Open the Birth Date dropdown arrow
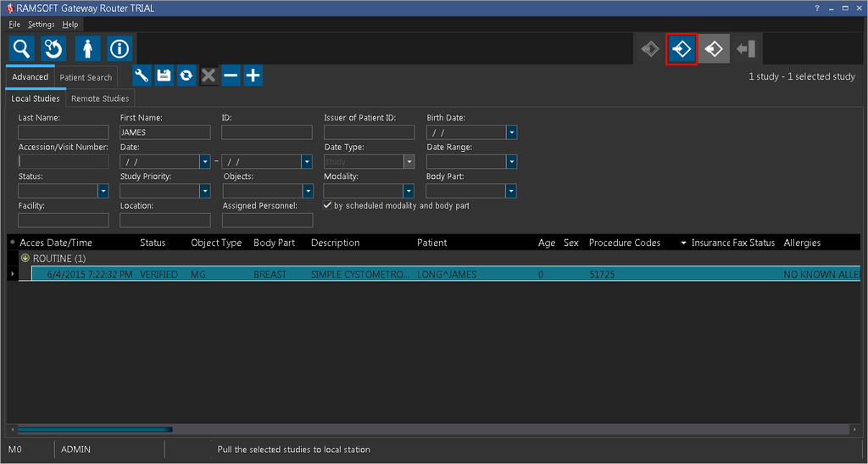This screenshot has width=868, height=464. click(511, 132)
